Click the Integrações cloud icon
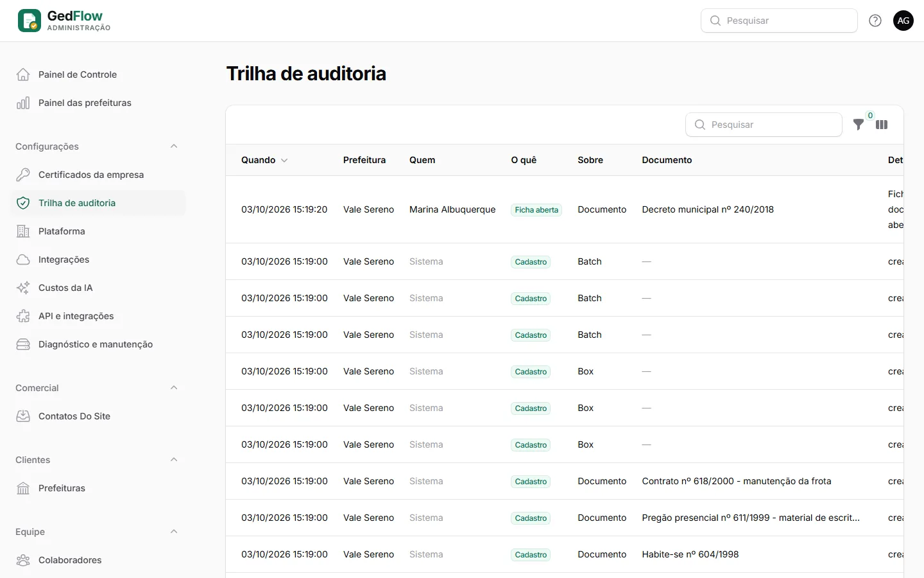Viewport: 924px width, 578px height. 23,259
